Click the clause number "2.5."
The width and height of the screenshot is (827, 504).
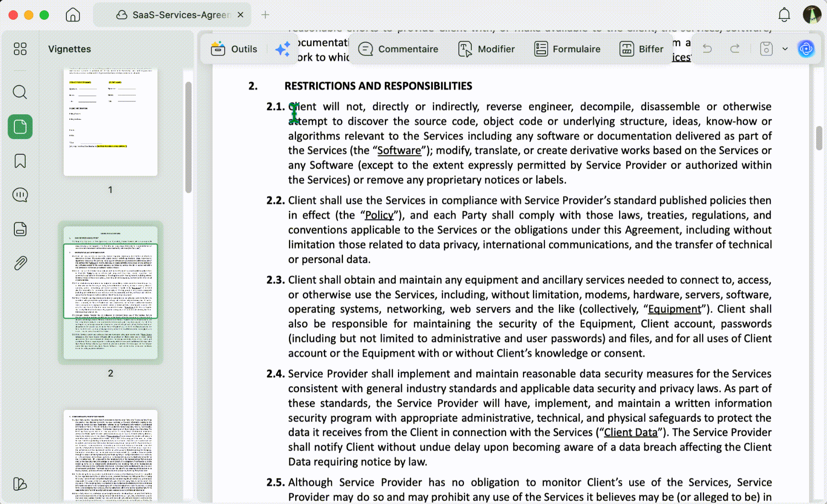click(x=275, y=482)
